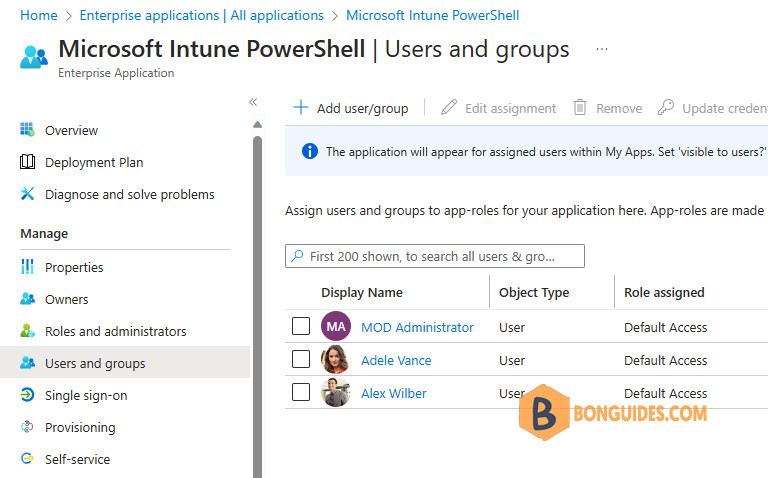
Task: Click the Diagnose and solve problems icon
Action: tap(27, 193)
